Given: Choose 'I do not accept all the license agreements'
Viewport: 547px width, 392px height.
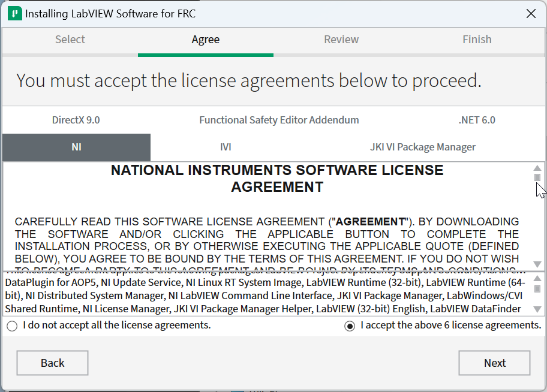Looking at the screenshot, I should [x=11, y=325].
